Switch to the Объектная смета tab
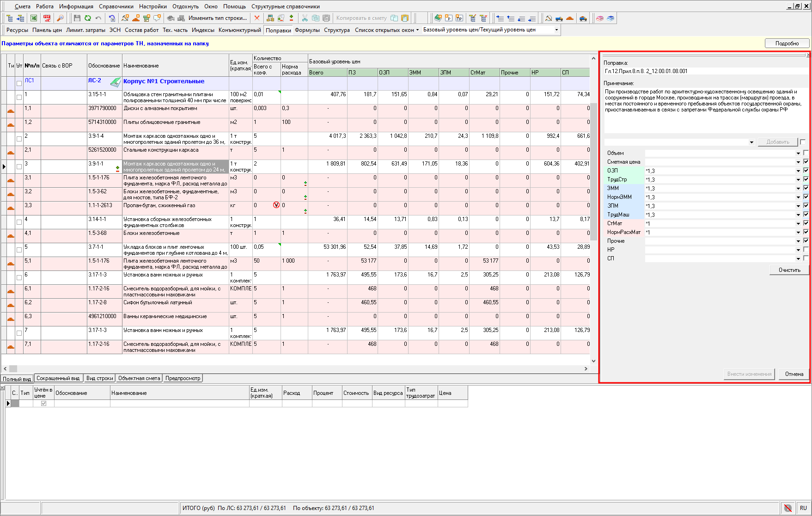The width and height of the screenshot is (812, 516). point(139,378)
